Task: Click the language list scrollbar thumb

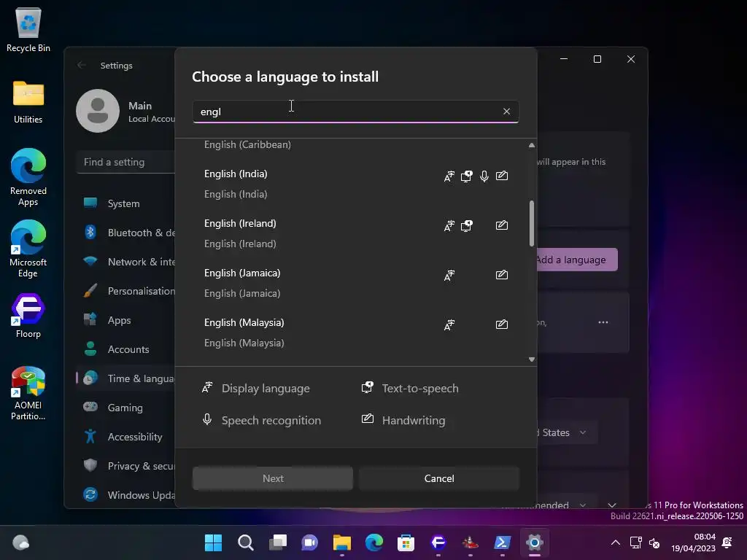Action: 532,223
